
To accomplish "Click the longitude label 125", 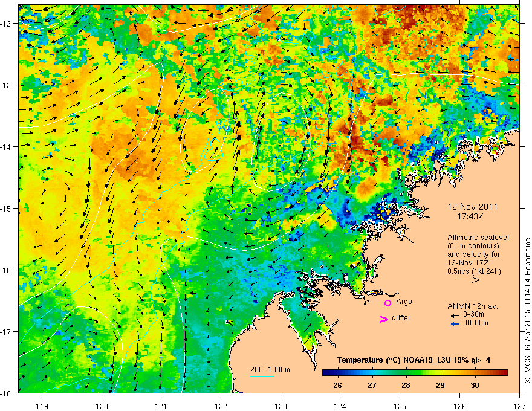I will 400,406.
